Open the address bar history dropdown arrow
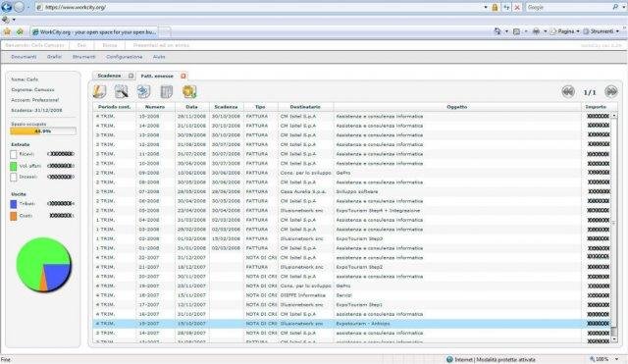 click(x=486, y=7)
